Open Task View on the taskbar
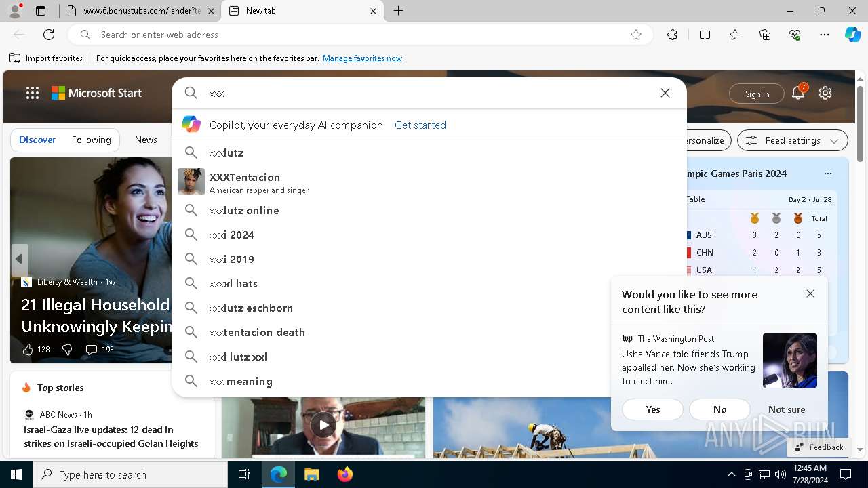This screenshot has width=868, height=488. tap(244, 474)
